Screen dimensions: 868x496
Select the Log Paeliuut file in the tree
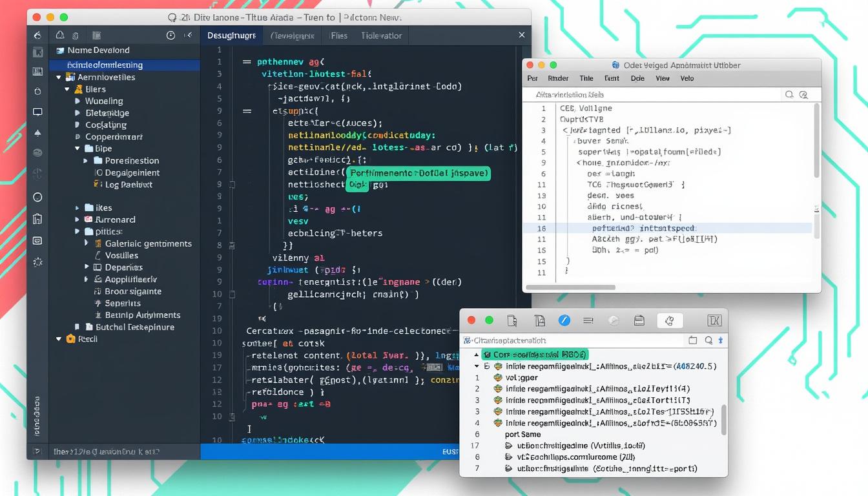pos(129,185)
